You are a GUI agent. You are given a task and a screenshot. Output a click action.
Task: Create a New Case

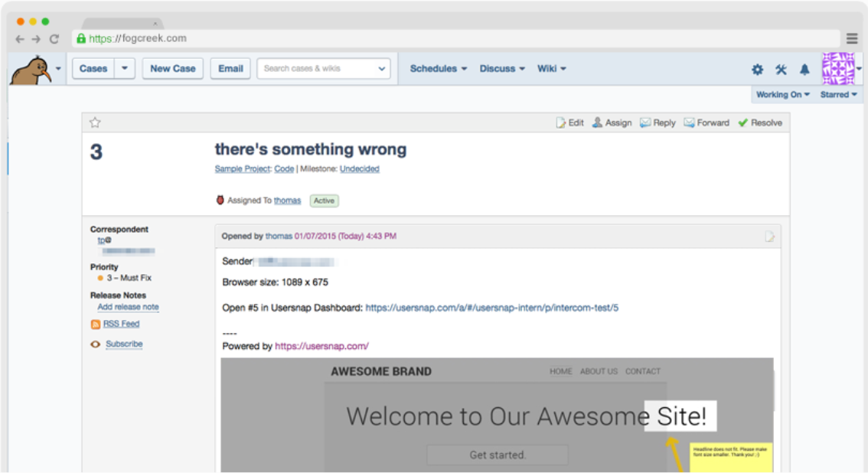(173, 69)
